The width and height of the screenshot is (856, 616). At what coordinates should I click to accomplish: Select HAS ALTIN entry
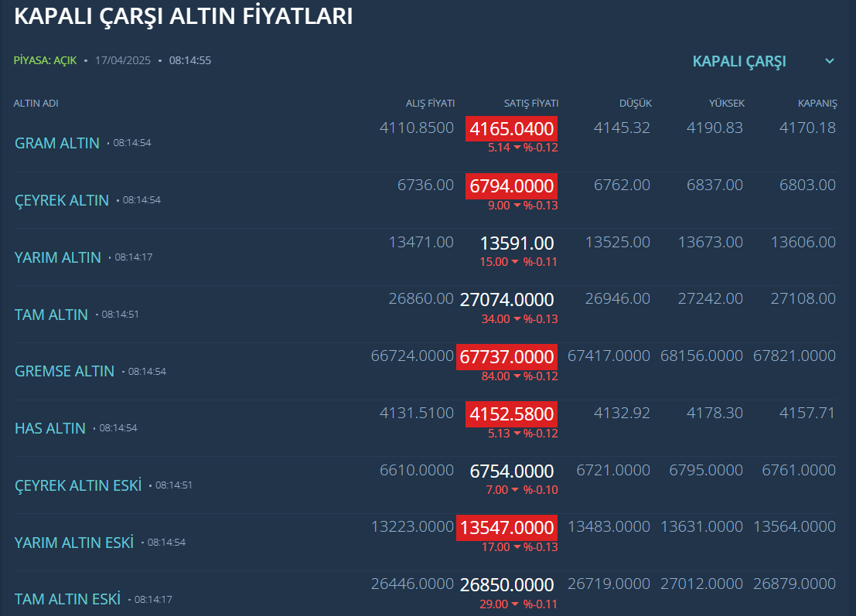tap(50, 428)
